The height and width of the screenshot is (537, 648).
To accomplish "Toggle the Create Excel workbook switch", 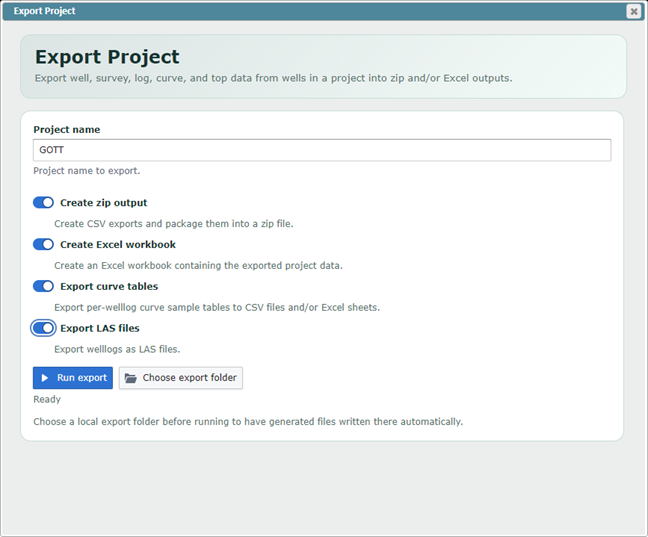I will [x=43, y=244].
